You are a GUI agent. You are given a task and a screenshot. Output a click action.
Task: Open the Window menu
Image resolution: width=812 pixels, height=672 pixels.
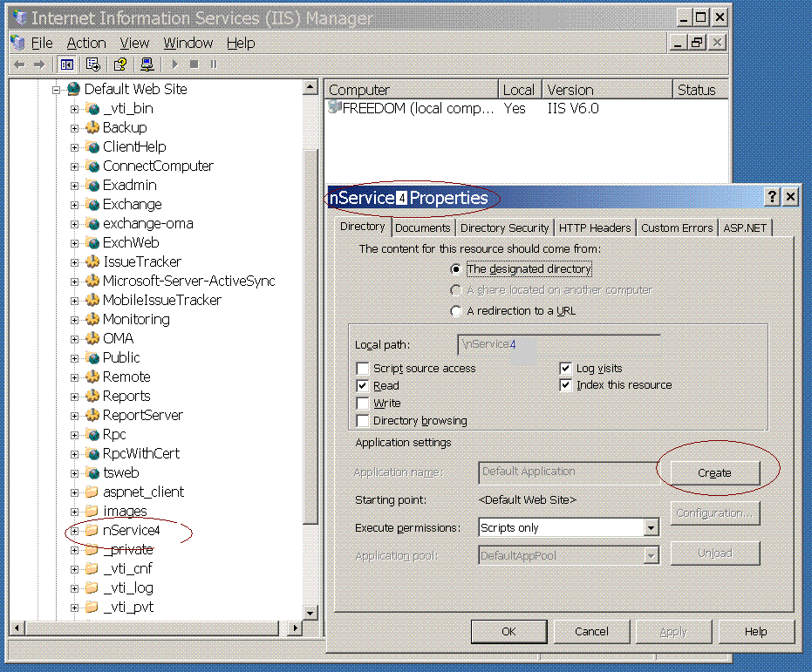[x=188, y=43]
